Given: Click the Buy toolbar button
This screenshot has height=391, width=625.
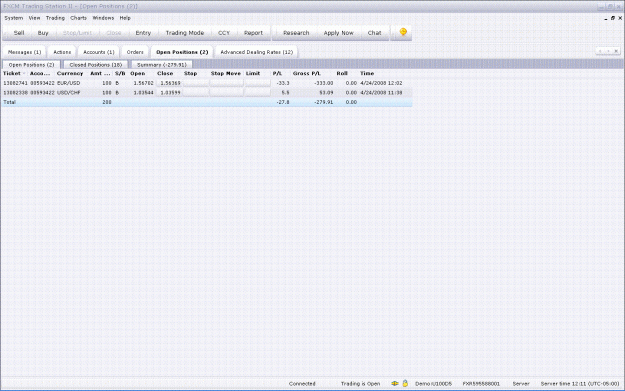Looking at the screenshot, I should tap(43, 33).
